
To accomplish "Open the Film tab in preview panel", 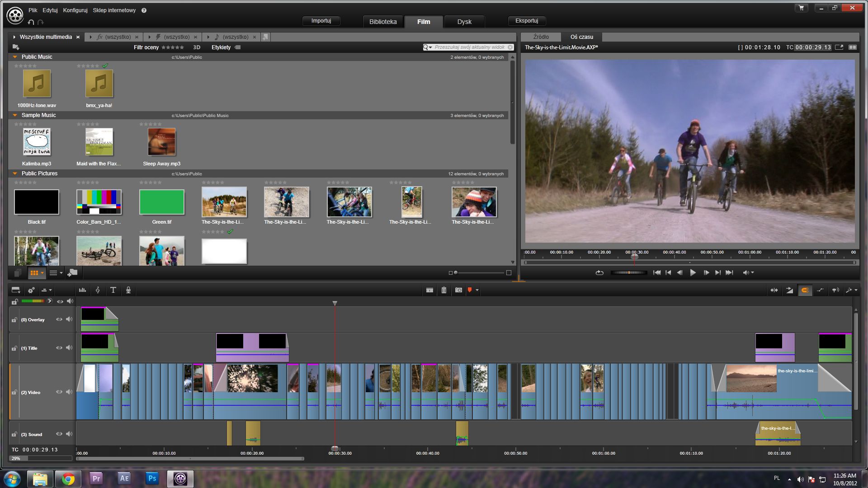I will point(424,21).
